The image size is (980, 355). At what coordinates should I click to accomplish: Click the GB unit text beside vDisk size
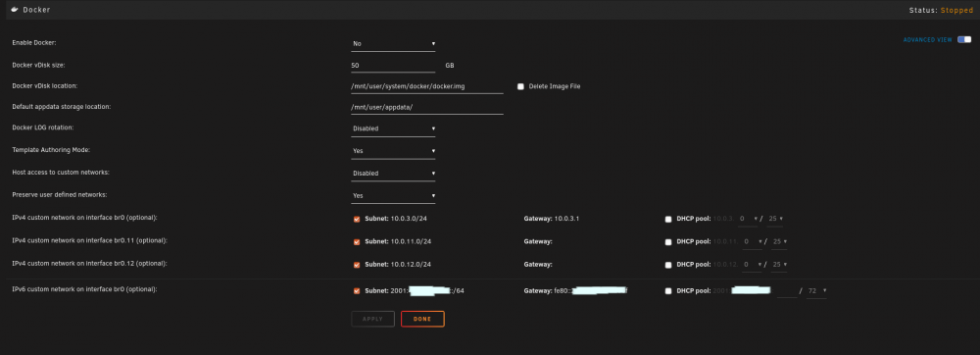(450, 66)
